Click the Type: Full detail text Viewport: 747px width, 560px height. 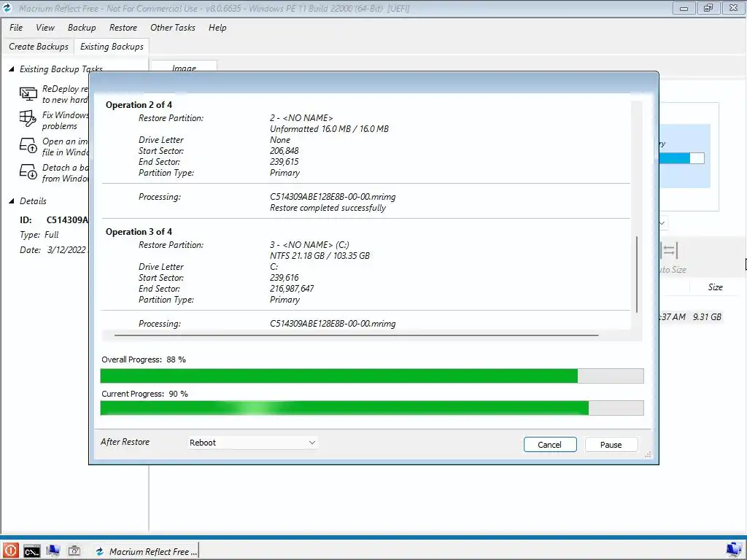pos(39,235)
